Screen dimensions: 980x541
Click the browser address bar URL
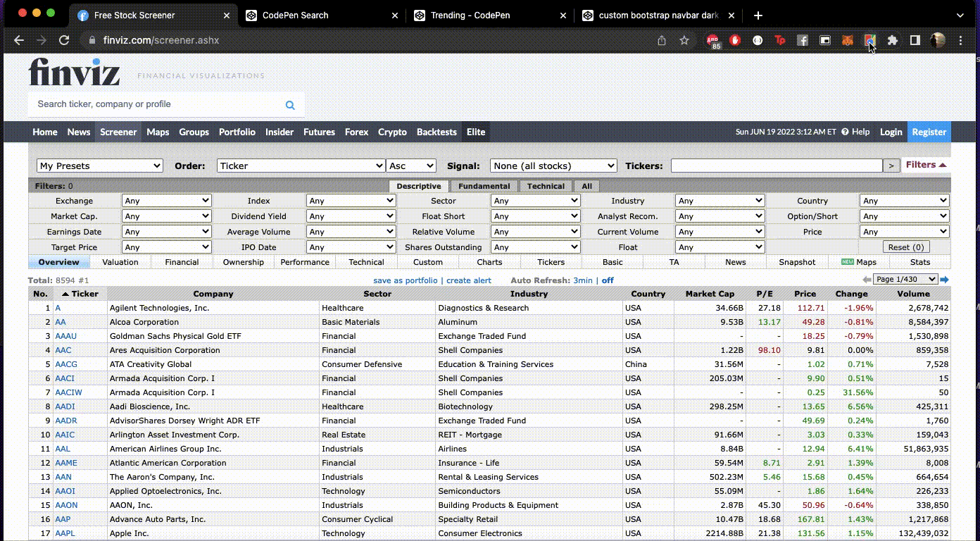(x=161, y=40)
